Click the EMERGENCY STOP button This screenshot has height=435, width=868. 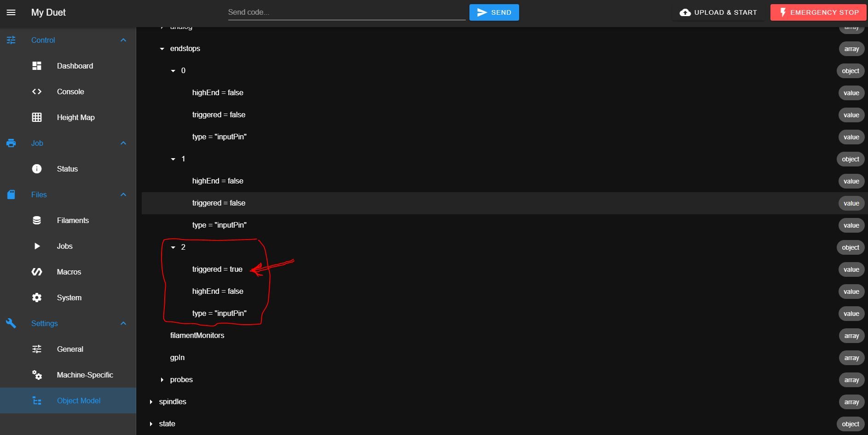coord(819,12)
